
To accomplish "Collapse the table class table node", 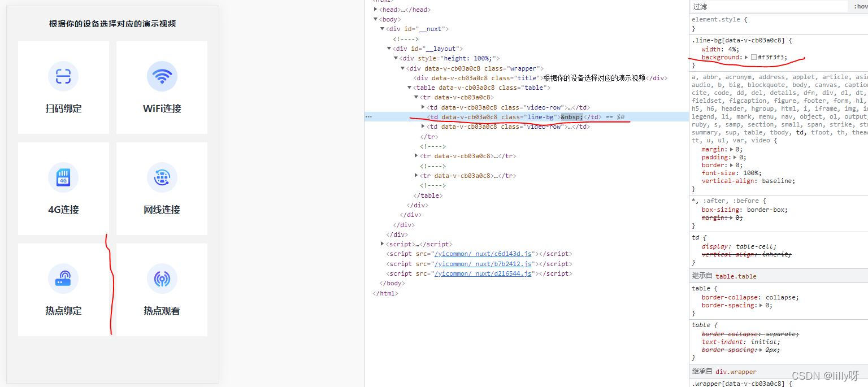I will (x=410, y=88).
